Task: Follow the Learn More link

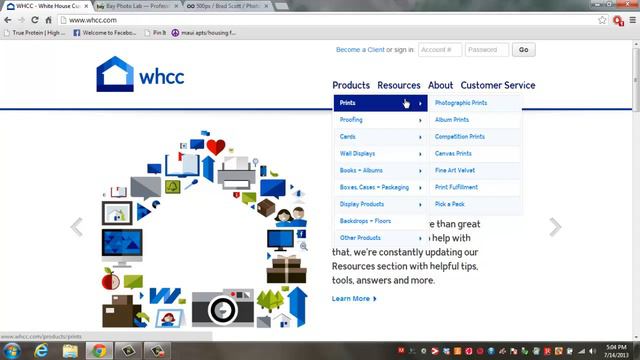Action: coord(354,299)
